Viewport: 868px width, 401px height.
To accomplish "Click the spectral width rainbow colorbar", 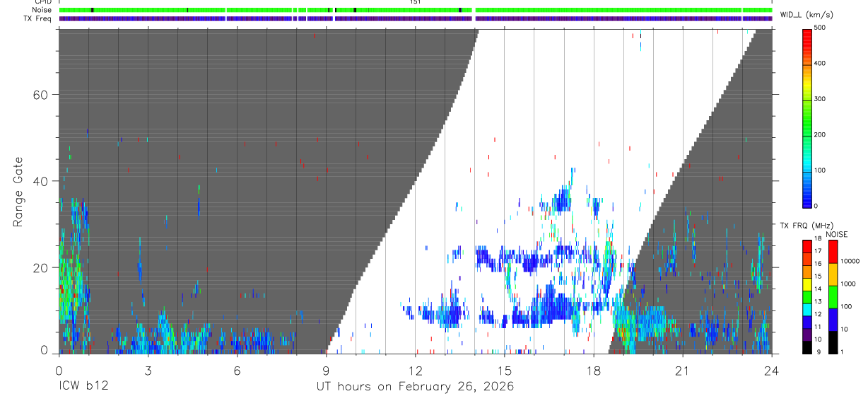I will (x=807, y=117).
